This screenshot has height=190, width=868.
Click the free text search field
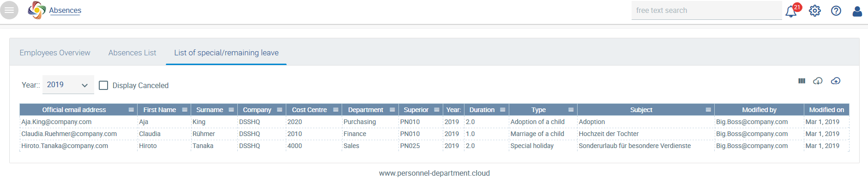click(x=706, y=10)
